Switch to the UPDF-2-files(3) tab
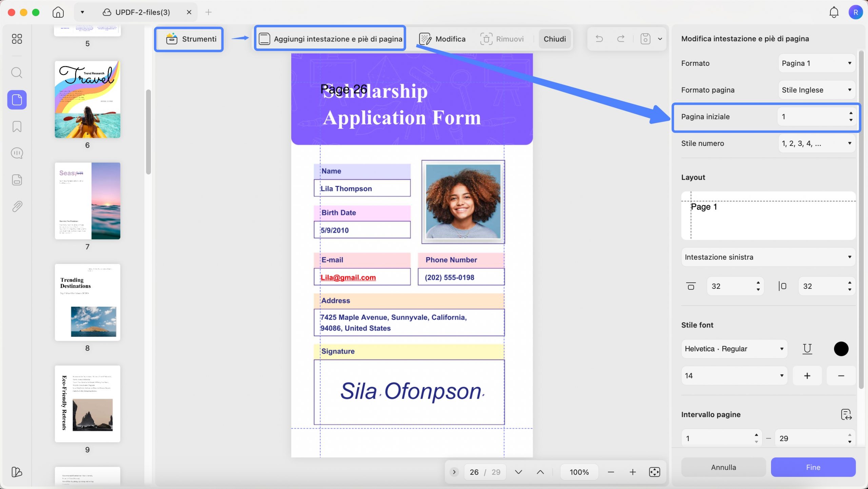The image size is (868, 489). (136, 12)
